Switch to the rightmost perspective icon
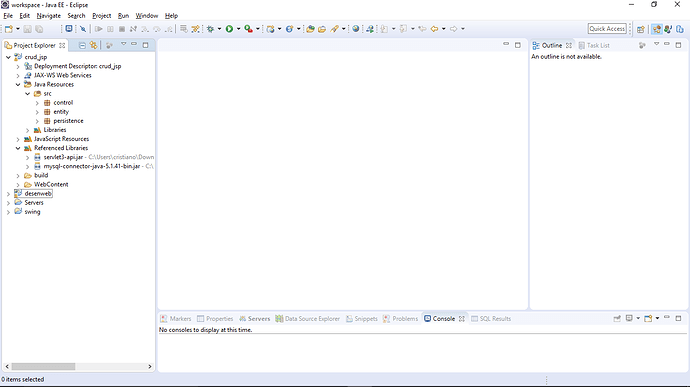 pyautogui.click(x=680, y=29)
